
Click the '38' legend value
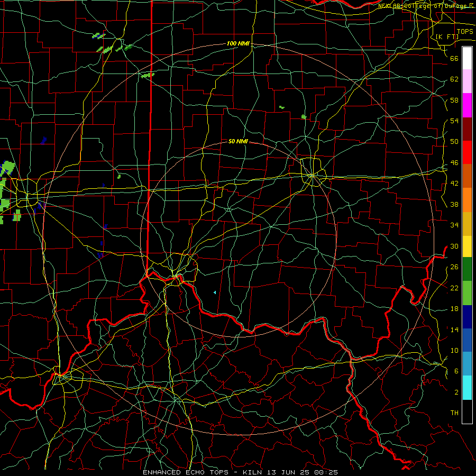coord(454,204)
